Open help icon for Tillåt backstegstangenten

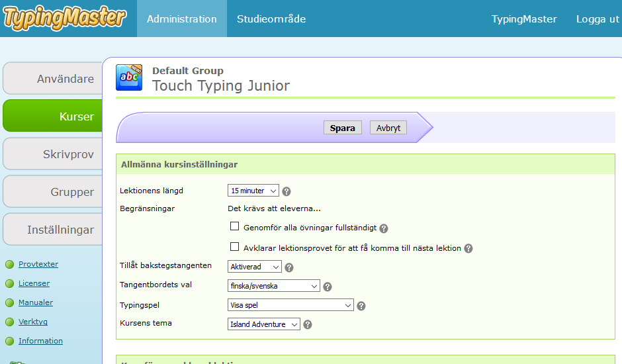[x=289, y=267]
